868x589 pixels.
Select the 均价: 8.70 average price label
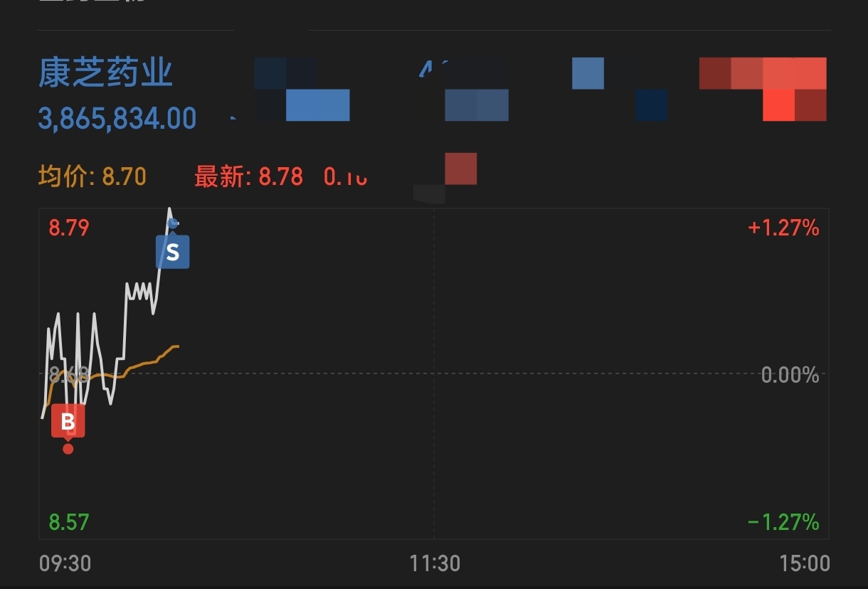tap(92, 176)
